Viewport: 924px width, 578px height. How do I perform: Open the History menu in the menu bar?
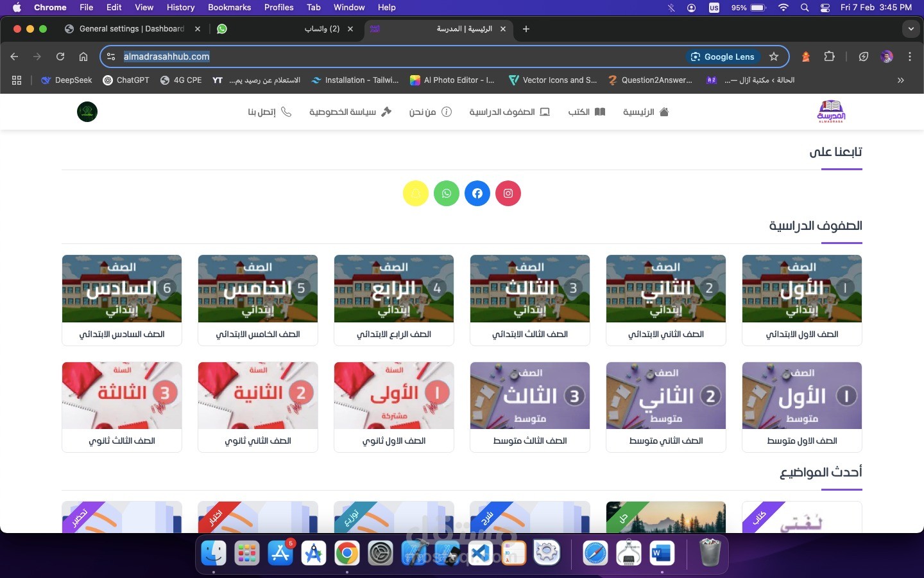click(180, 8)
